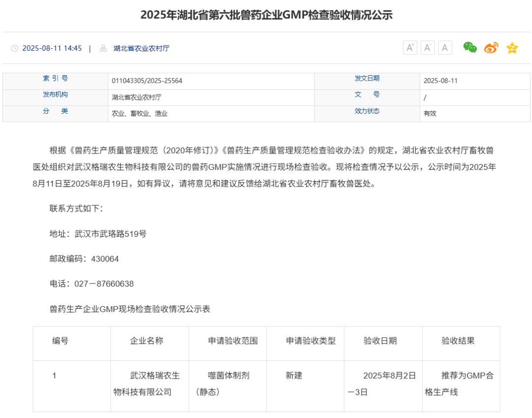Click the 验收结果 column header
The height and width of the screenshot is (418, 532).
coord(458,341)
